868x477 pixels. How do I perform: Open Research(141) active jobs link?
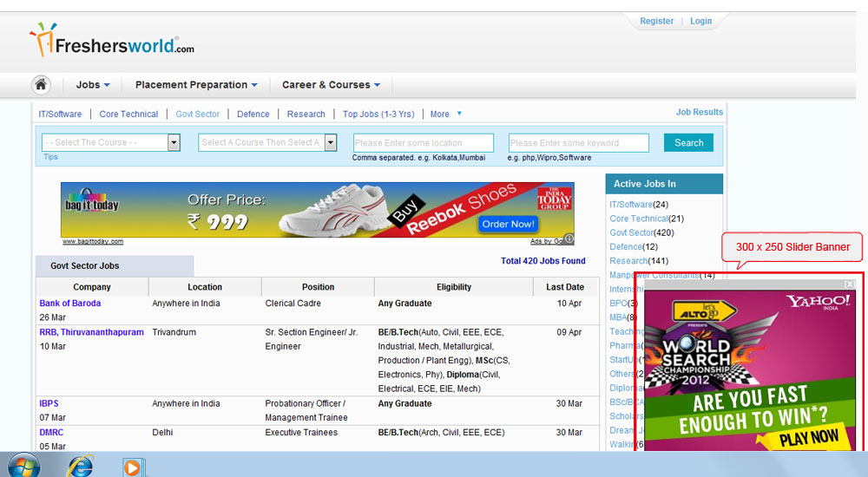click(x=639, y=261)
